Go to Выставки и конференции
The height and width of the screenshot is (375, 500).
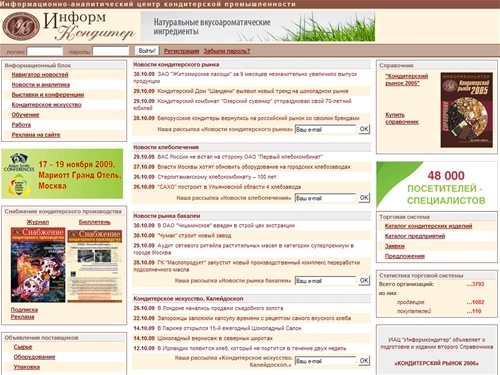(48, 95)
